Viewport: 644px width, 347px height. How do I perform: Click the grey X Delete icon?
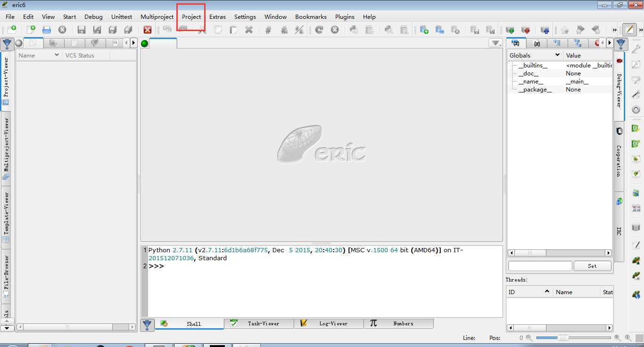[x=249, y=30]
